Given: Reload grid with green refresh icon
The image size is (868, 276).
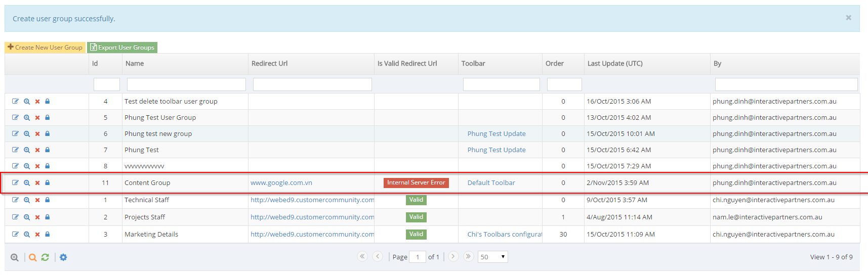Looking at the screenshot, I should 45,257.
